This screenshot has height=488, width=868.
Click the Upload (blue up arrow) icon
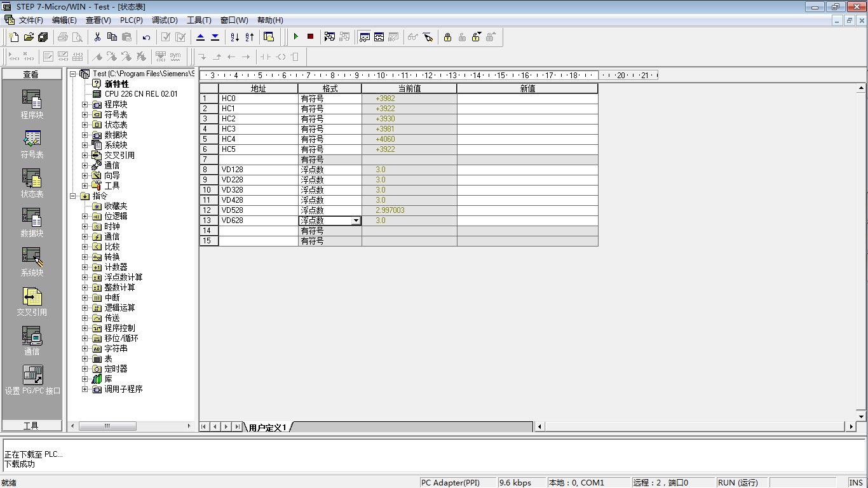coord(201,37)
